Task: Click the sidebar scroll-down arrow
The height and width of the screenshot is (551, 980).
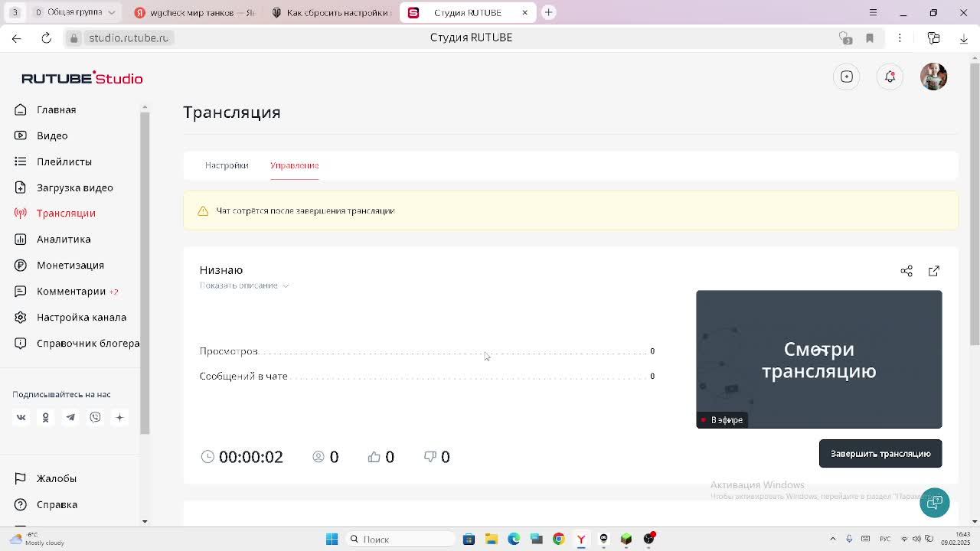Action: point(145,521)
